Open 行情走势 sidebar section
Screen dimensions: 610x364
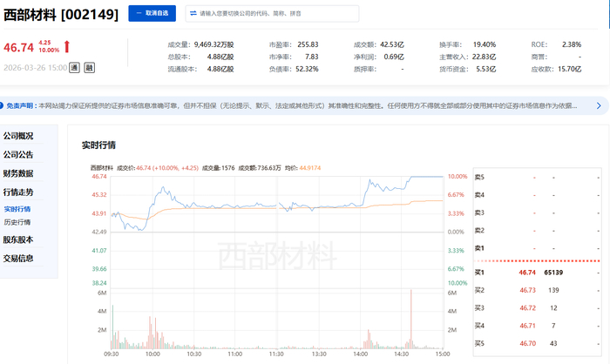coord(18,192)
